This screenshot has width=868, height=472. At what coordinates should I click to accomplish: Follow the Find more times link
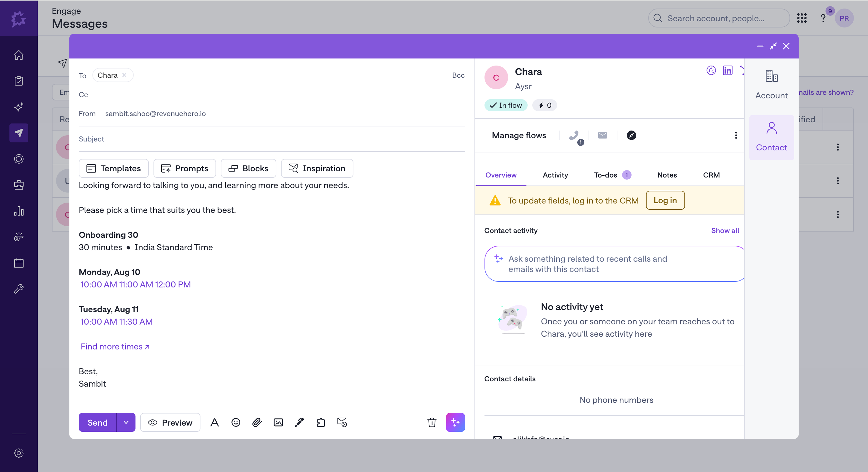(115, 347)
